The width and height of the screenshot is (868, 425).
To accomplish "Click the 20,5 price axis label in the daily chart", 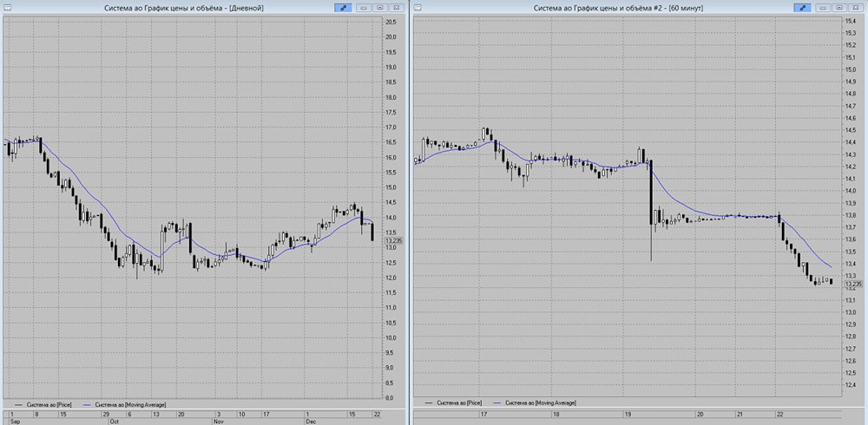I will pos(391,22).
